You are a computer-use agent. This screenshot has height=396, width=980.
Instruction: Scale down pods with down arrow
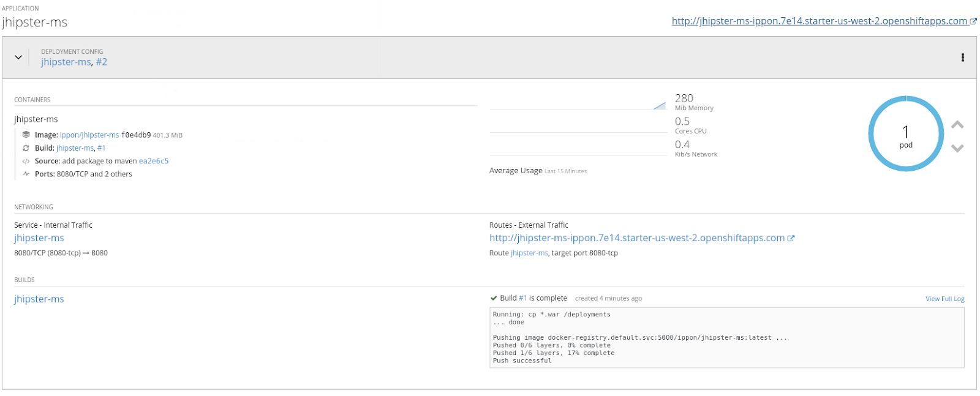click(957, 148)
